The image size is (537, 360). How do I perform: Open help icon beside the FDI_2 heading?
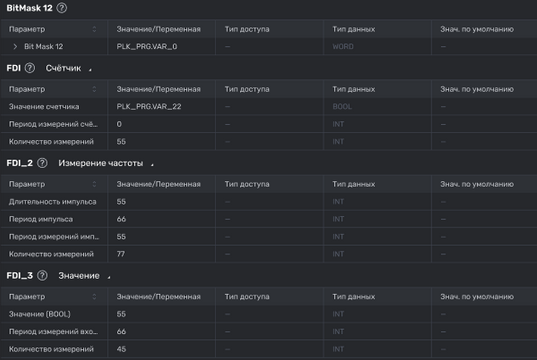point(42,163)
